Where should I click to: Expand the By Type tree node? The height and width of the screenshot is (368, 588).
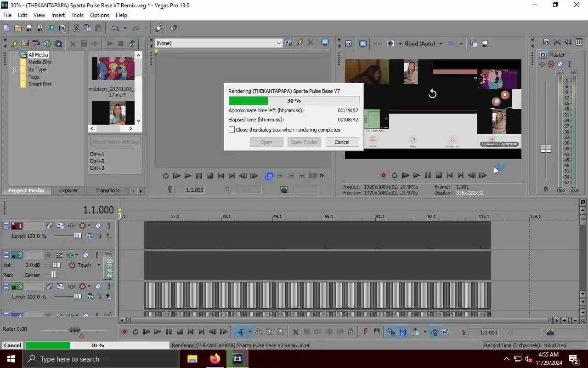click(x=14, y=70)
